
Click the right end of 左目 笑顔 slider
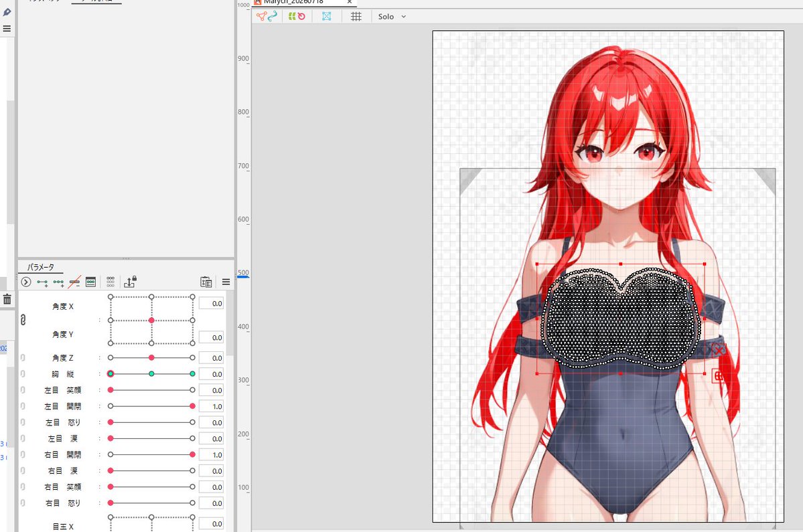(193, 389)
